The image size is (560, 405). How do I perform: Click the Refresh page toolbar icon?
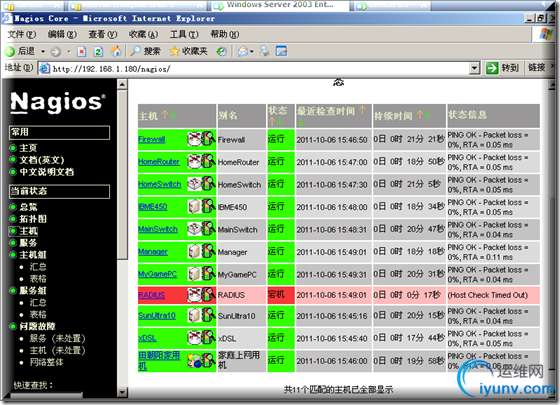(x=98, y=52)
